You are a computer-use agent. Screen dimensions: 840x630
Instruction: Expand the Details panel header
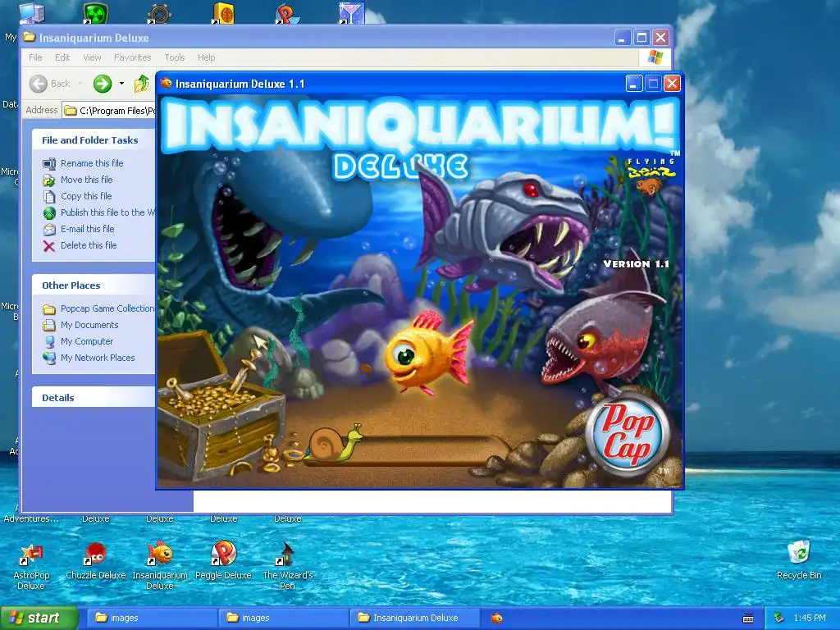pyautogui.click(x=94, y=398)
